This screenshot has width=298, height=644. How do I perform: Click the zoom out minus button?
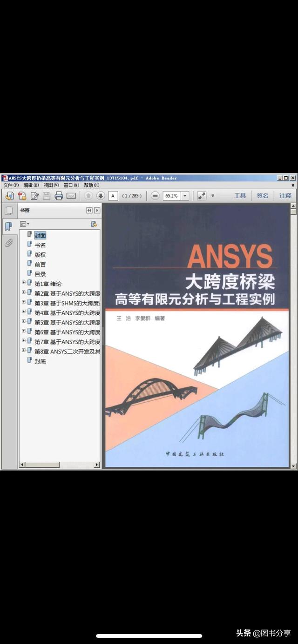pyautogui.click(x=156, y=196)
